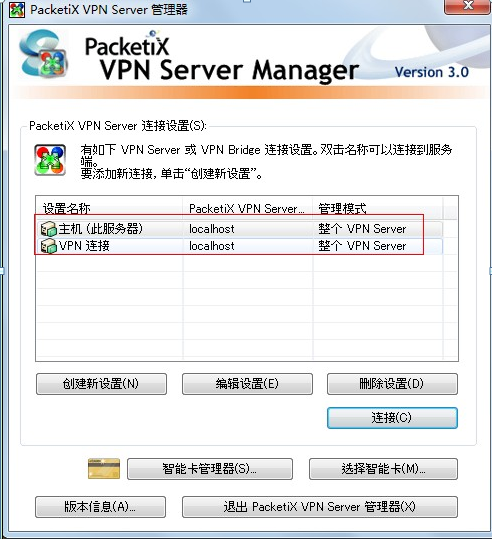Click the server icon beside 主机 (此服务器)
This screenshot has width=492, height=539.
click(48, 229)
